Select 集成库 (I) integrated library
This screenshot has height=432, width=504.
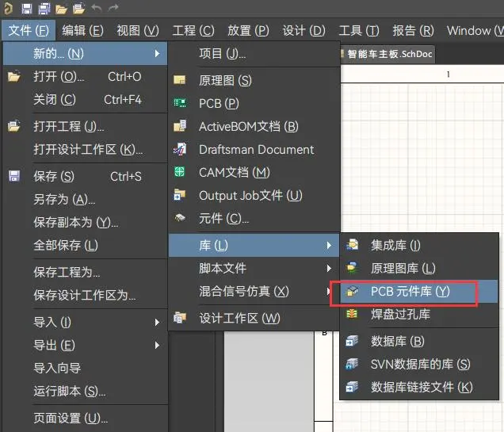pos(395,245)
